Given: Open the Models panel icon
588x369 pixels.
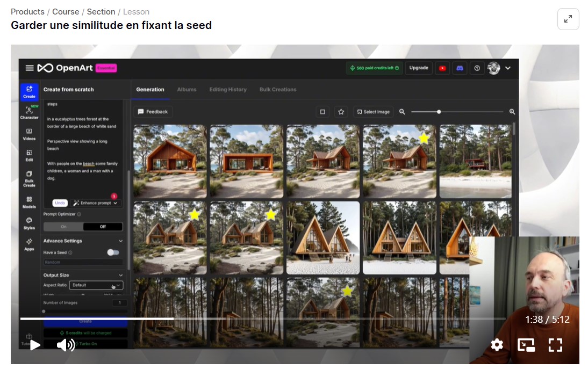Looking at the screenshot, I should coord(29,202).
